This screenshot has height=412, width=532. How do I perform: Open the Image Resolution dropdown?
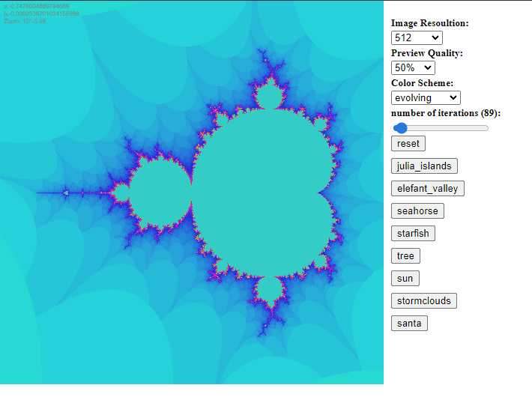click(x=417, y=37)
